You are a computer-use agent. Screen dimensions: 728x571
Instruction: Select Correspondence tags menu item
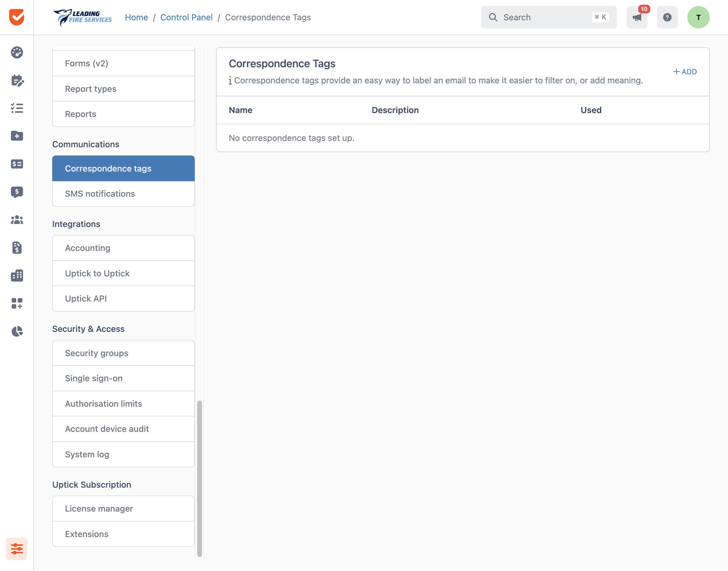[123, 169]
